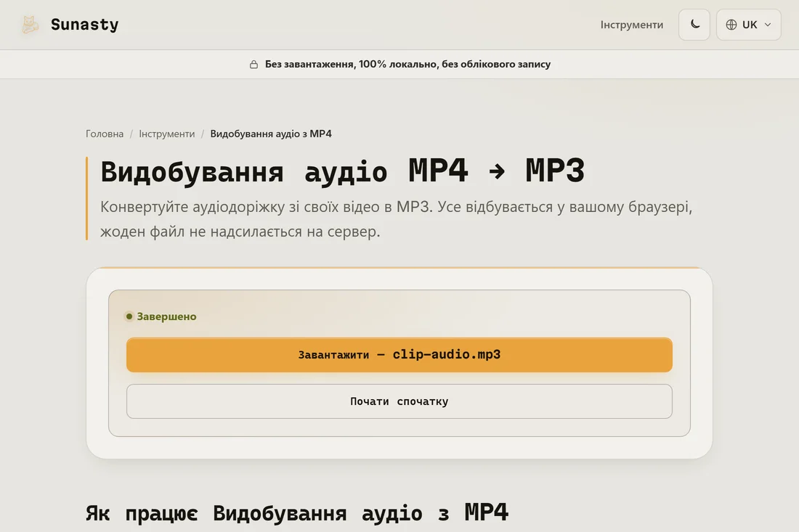Go to Головна in the breadcrumb
799x532 pixels.
[105, 134]
